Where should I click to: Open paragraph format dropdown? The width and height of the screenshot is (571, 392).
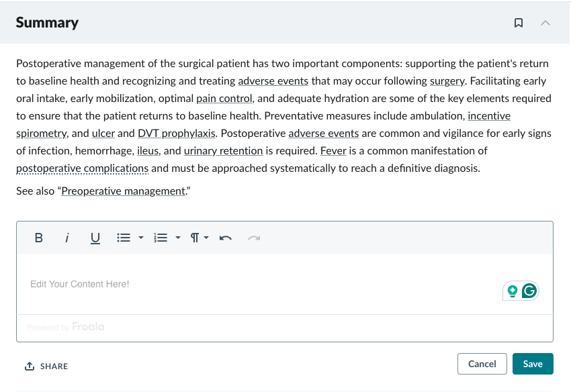coord(200,238)
